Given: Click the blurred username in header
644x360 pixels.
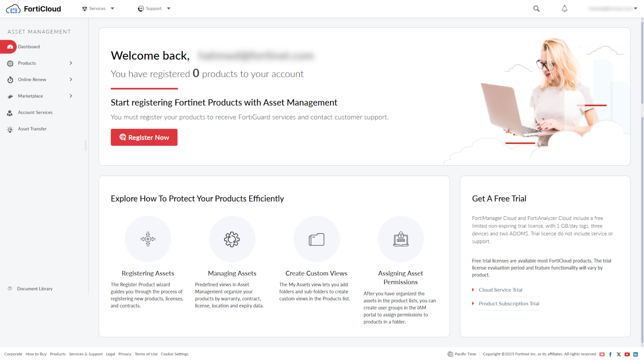Looking at the screenshot, I should click(x=610, y=9).
